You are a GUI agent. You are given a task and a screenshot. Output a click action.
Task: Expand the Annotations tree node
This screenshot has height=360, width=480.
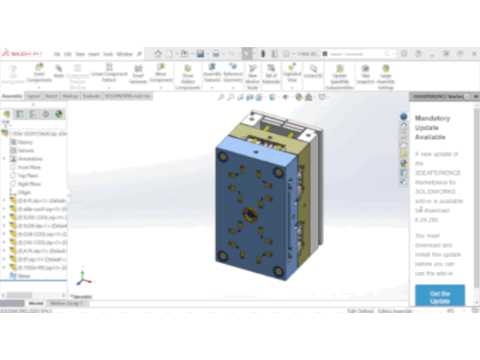coord(4,159)
